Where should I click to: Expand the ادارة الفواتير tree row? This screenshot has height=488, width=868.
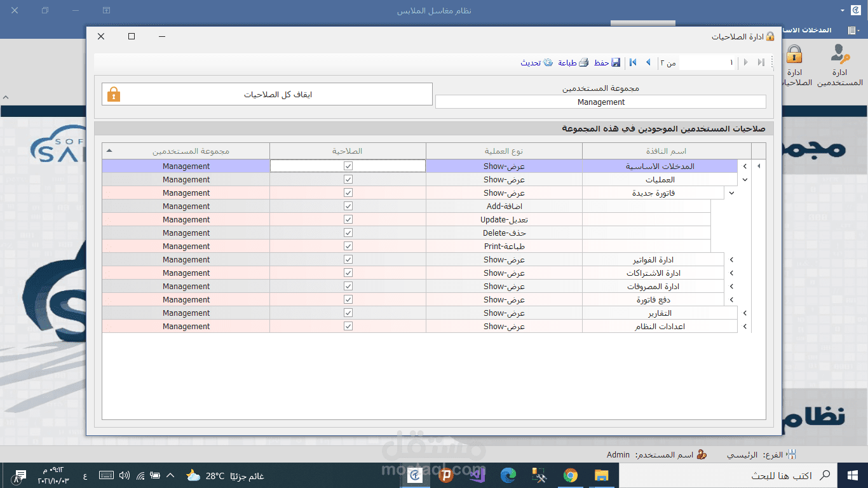point(731,259)
